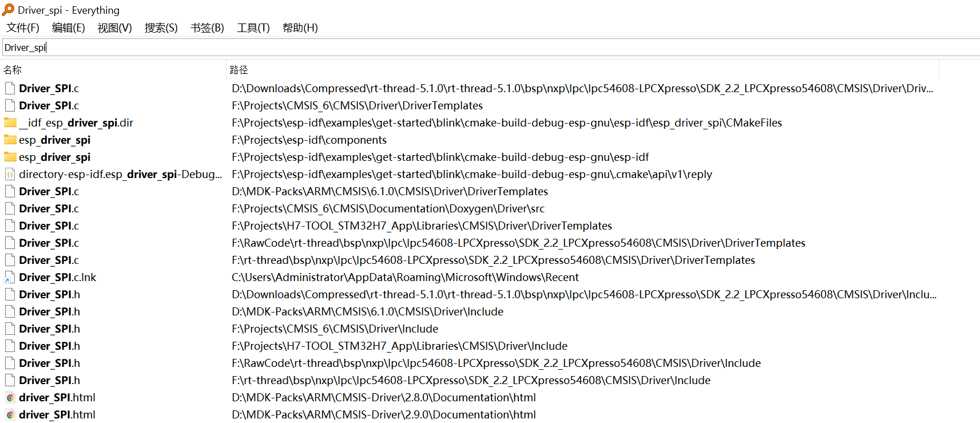Select file icon of Driver_SPI.c in D:\MDK-Packs 6.1.0 DriverTemplates
The image size is (980, 423).
[10, 191]
